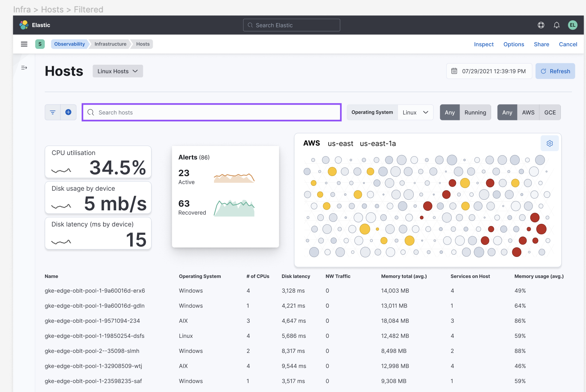Select the GCE provider filter
This screenshot has width=586, height=392.
550,112
